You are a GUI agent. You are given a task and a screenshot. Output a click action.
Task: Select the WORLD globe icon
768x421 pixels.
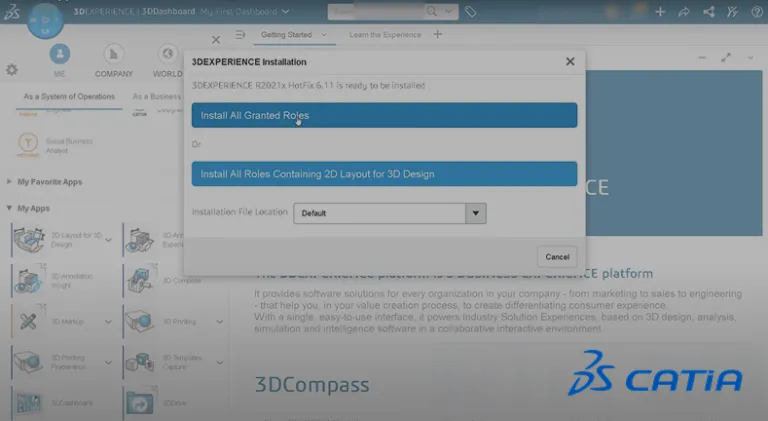tap(168, 54)
